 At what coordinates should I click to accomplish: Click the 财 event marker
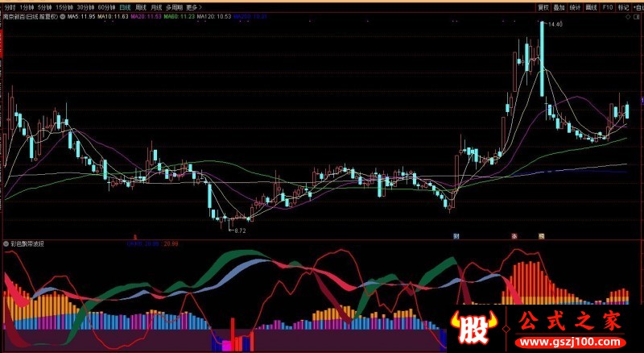(456, 236)
